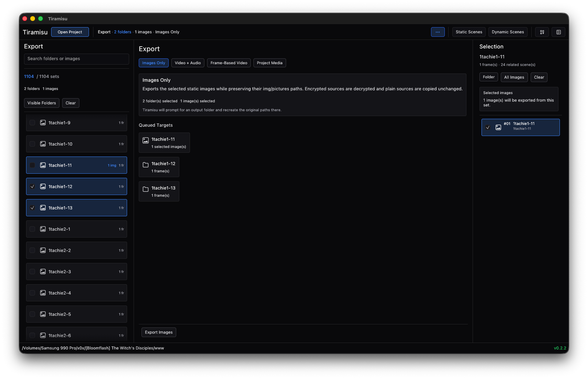Click the image icon of 1tachie1-9
This screenshot has height=379, width=588.
[x=43, y=123]
